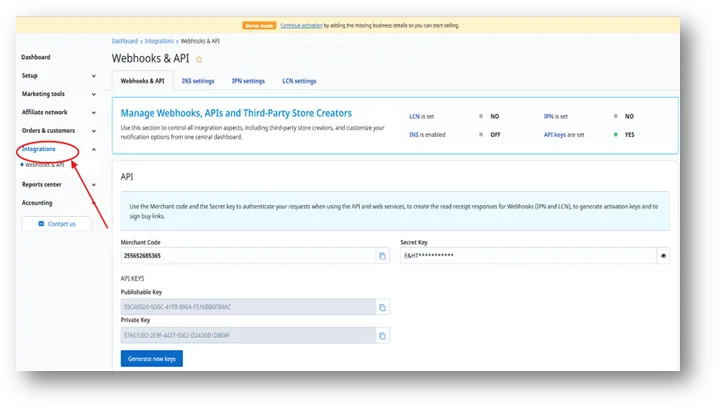718x408 pixels.
Task: Follow the Continue activation link
Action: click(301, 26)
